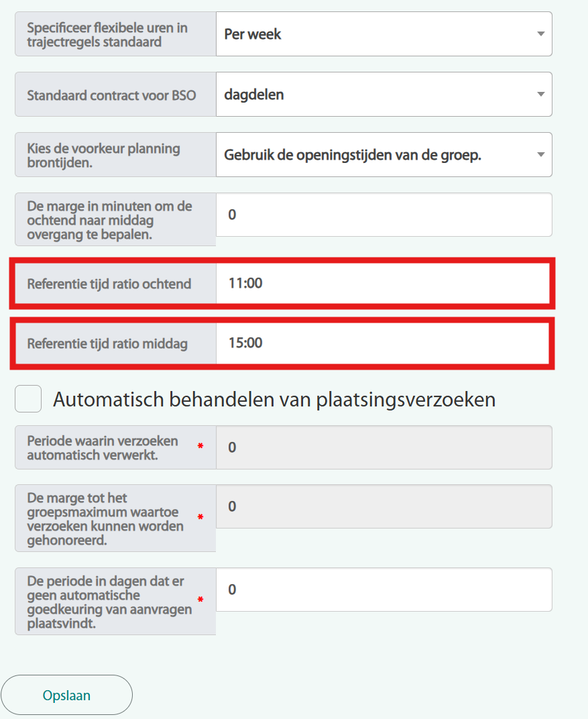
Task: Click the arrow next to 'dagdelen'
Action: coord(540,95)
